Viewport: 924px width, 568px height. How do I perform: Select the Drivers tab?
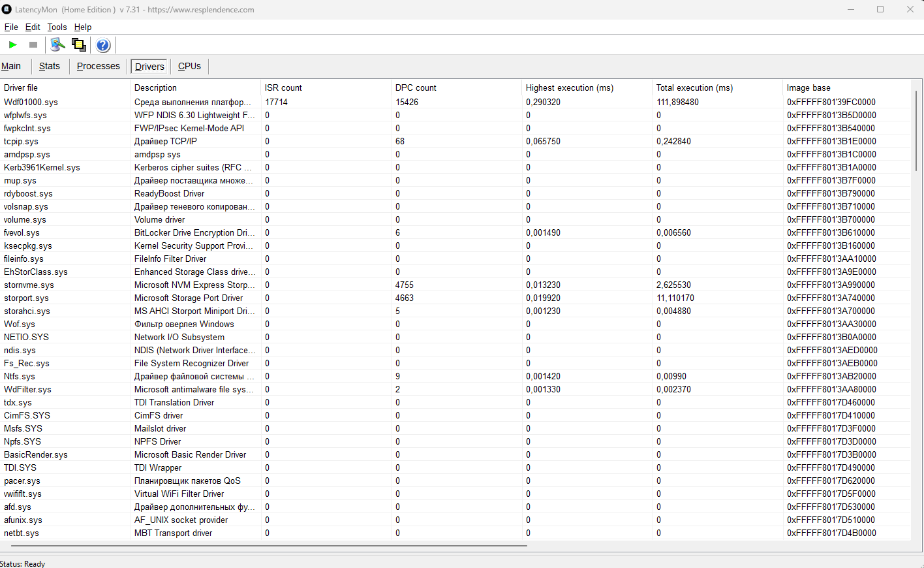(x=149, y=67)
